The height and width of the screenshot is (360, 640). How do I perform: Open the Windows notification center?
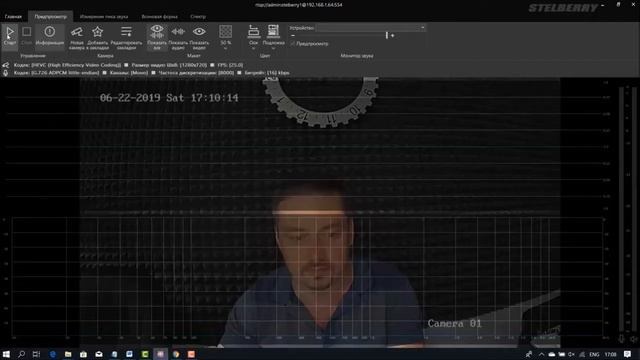click(x=627, y=354)
